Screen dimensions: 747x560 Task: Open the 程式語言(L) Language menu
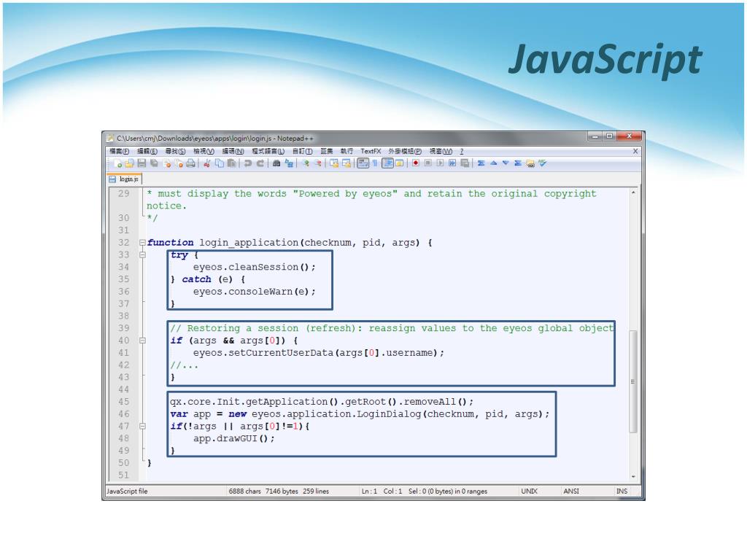point(268,151)
